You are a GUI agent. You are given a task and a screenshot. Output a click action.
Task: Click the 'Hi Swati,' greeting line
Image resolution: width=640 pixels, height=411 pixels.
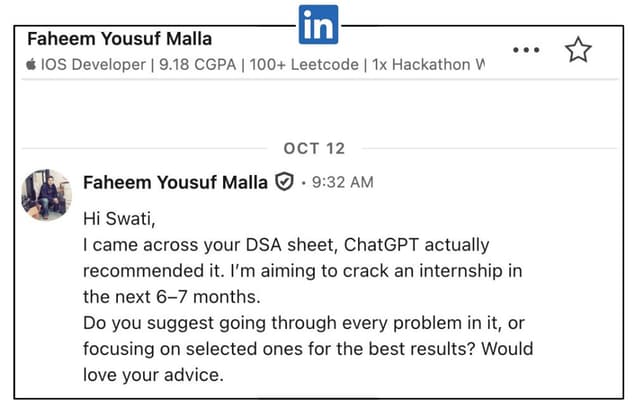(119, 219)
